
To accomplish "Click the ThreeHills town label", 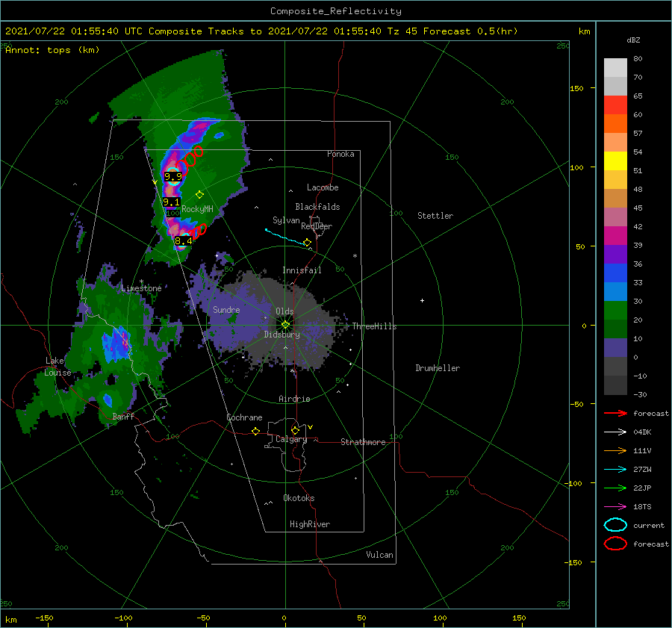I will pyautogui.click(x=374, y=326).
